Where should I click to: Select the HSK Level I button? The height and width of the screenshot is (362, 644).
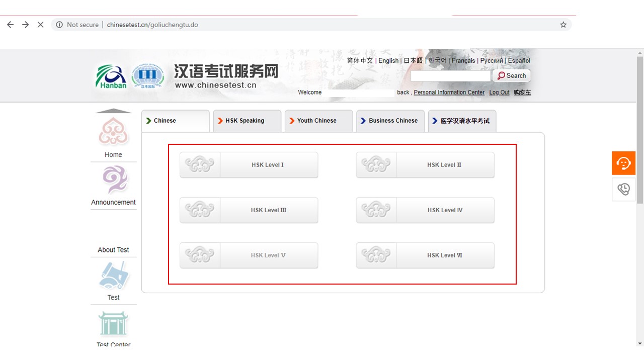(x=249, y=165)
